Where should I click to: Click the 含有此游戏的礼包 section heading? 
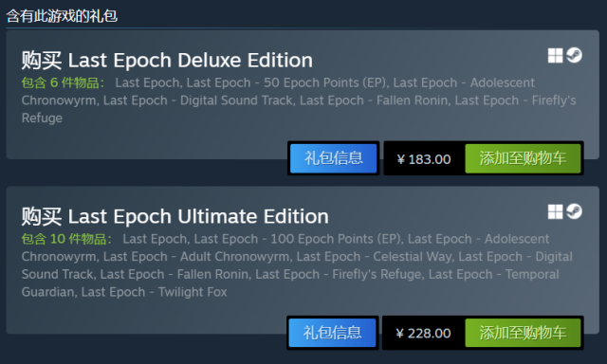62,16
